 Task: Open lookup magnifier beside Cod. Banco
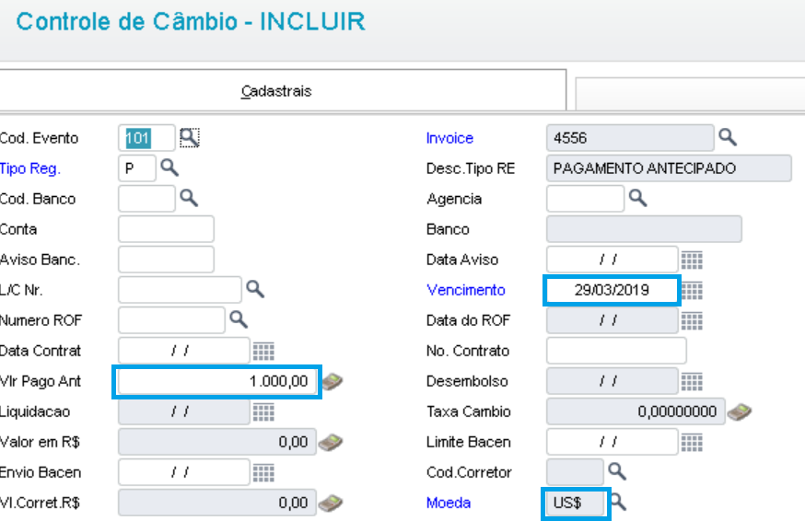click(x=189, y=198)
